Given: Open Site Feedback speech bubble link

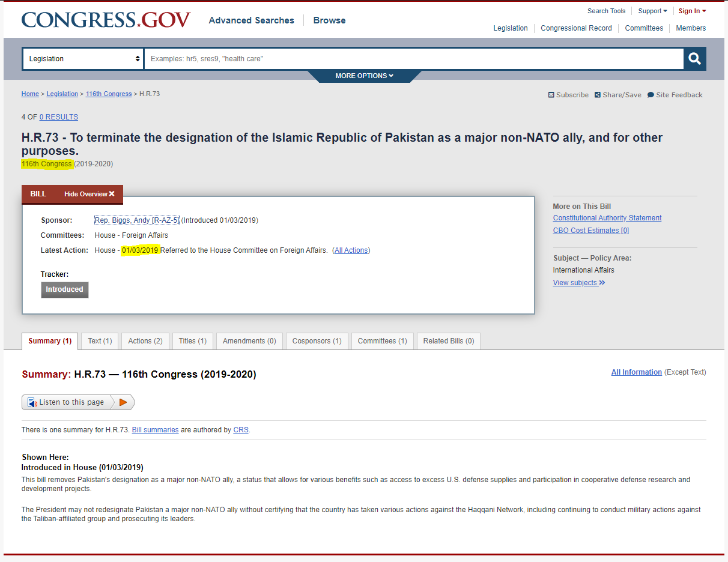Looking at the screenshot, I should [x=675, y=95].
